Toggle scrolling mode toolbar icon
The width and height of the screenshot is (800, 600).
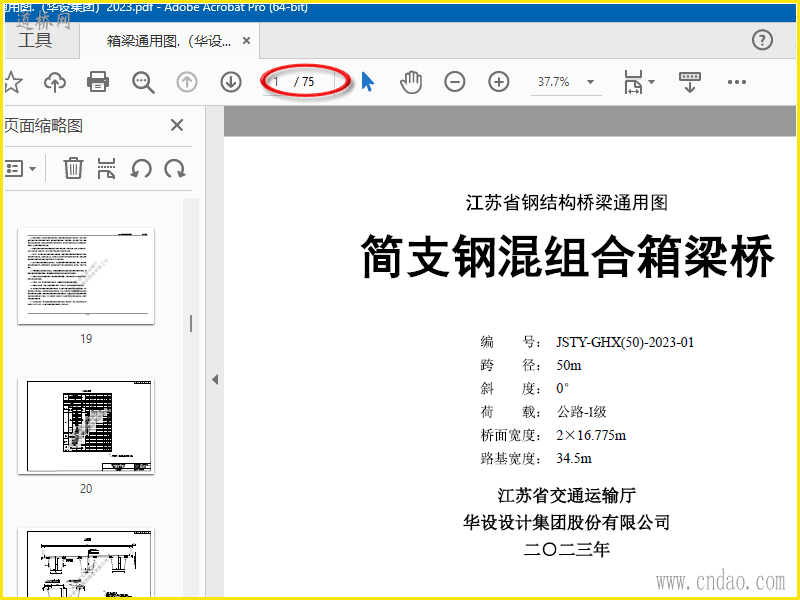coord(690,82)
